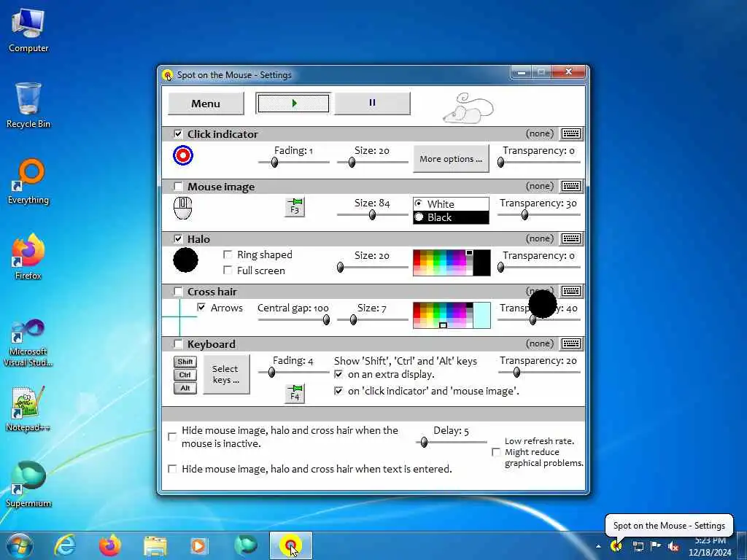This screenshot has height=560, width=747.
Task: Open Mouse image hotkey keyboard icon
Action: point(570,186)
